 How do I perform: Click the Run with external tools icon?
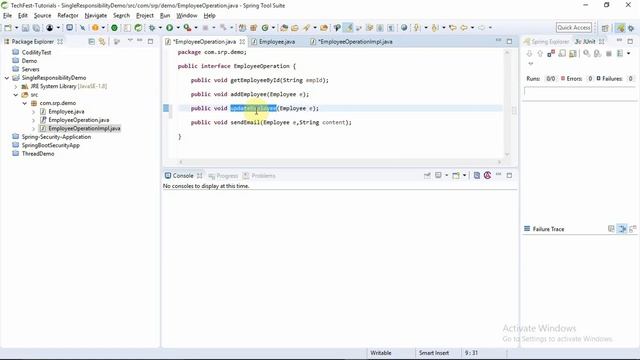coord(187,28)
